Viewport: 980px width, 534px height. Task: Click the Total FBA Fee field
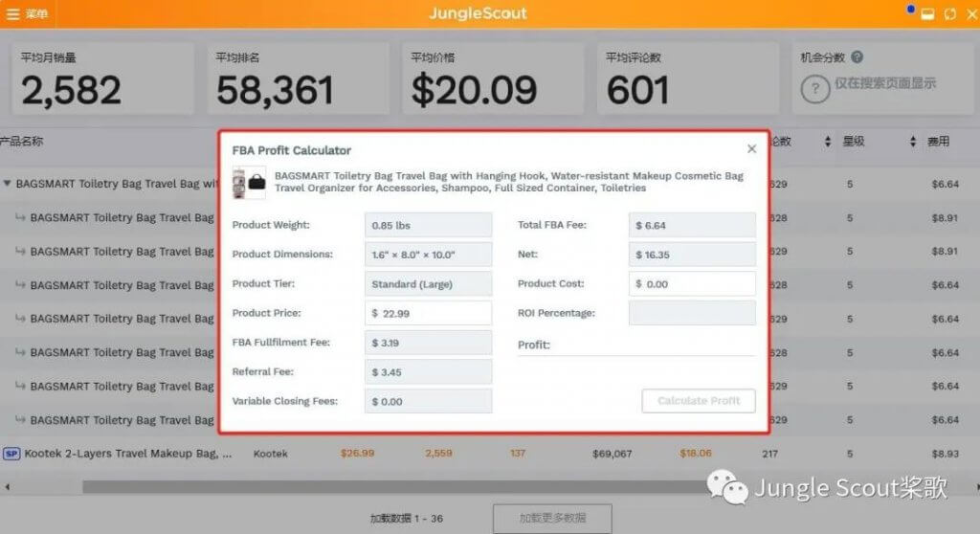(692, 225)
